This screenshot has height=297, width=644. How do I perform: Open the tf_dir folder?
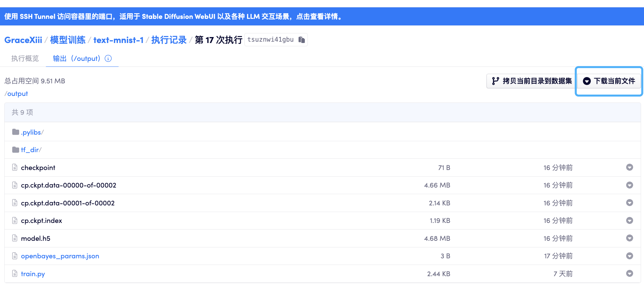30,150
